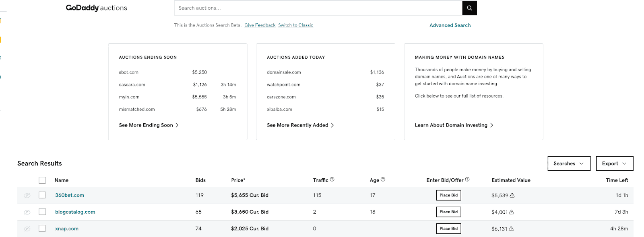Screen dimensions: 644x237
Task: Click the $6,131 estimated value
Action: point(500,229)
